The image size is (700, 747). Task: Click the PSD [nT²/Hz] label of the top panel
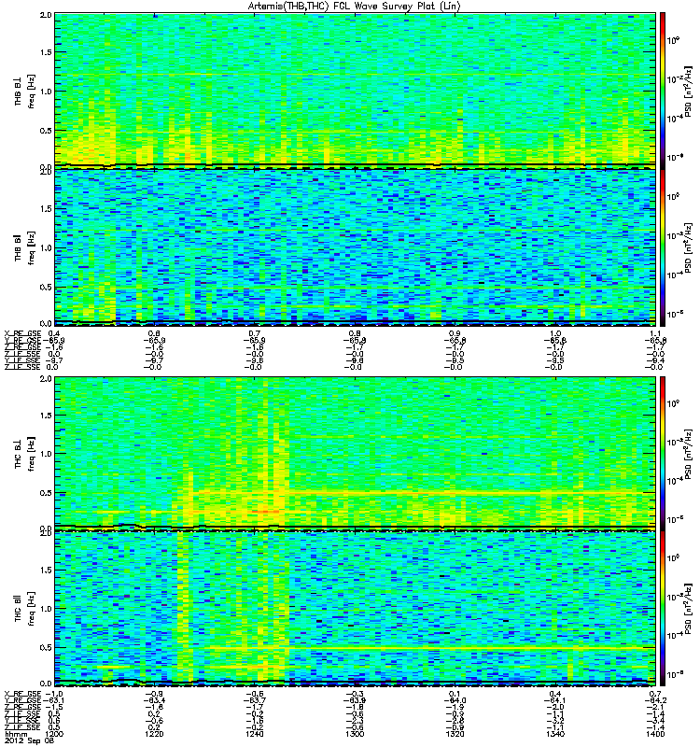click(x=689, y=91)
